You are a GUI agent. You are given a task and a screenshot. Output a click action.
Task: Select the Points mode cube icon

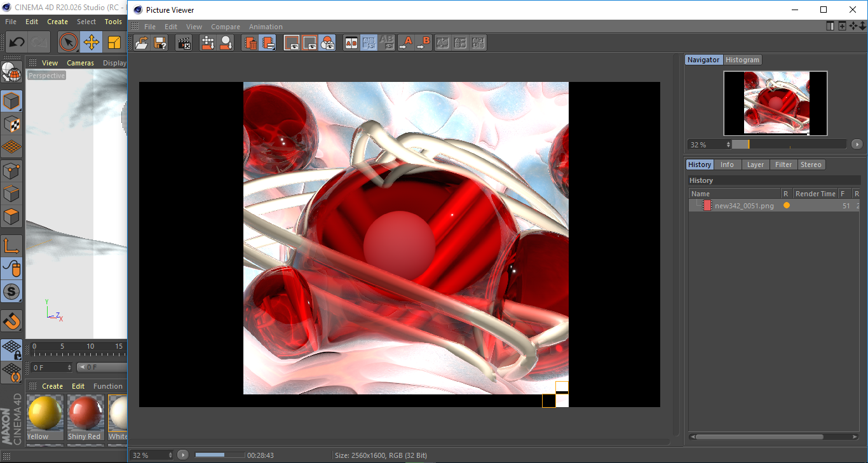tap(11, 170)
